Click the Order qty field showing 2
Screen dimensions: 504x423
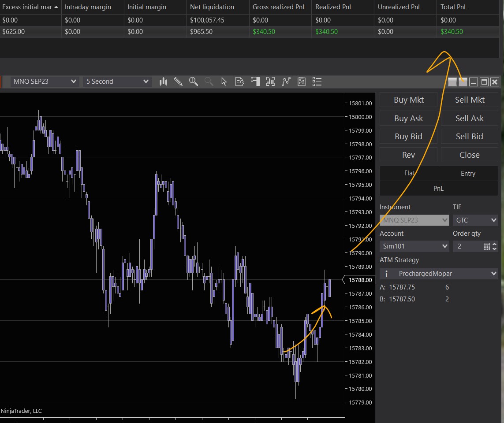467,246
